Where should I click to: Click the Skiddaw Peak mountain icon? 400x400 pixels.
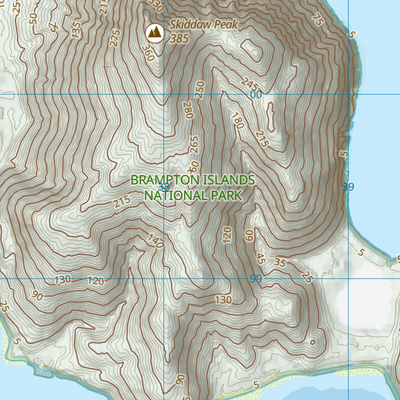154,33
